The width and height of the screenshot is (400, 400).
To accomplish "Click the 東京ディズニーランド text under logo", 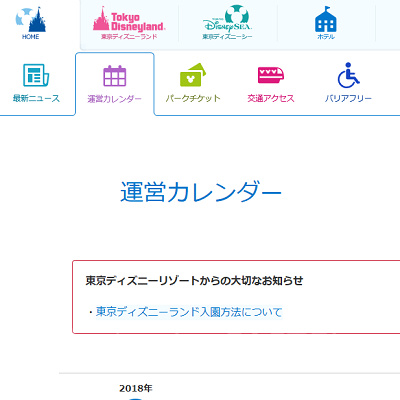I will pos(129,37).
